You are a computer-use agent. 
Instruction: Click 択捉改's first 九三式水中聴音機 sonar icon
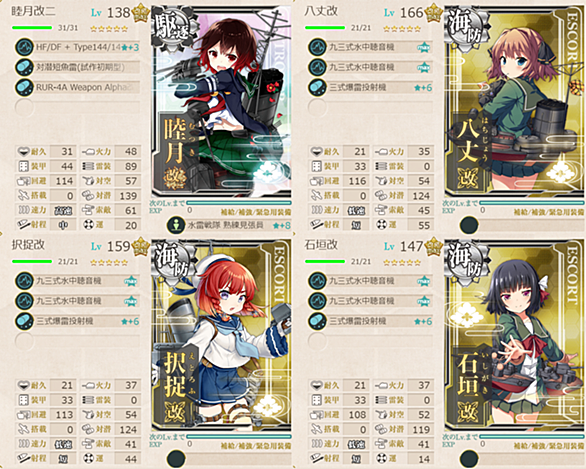(24, 281)
